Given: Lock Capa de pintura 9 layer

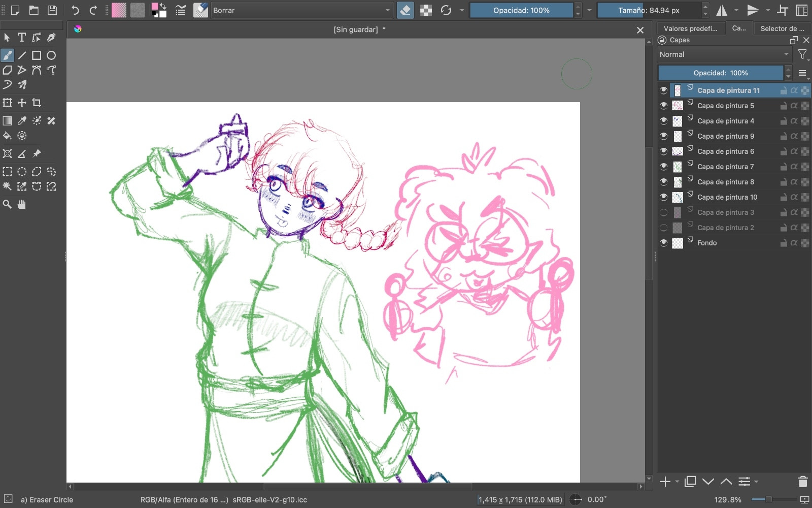Looking at the screenshot, I should (x=784, y=136).
